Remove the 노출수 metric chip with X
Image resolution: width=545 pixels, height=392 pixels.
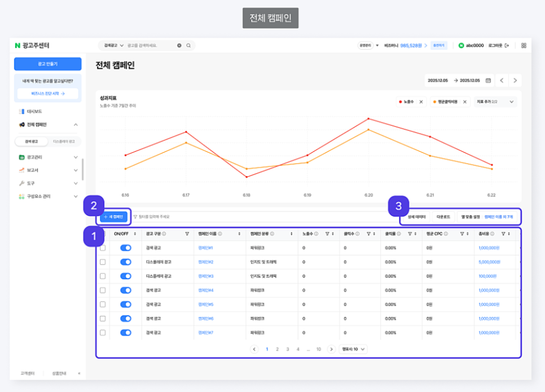click(x=421, y=102)
